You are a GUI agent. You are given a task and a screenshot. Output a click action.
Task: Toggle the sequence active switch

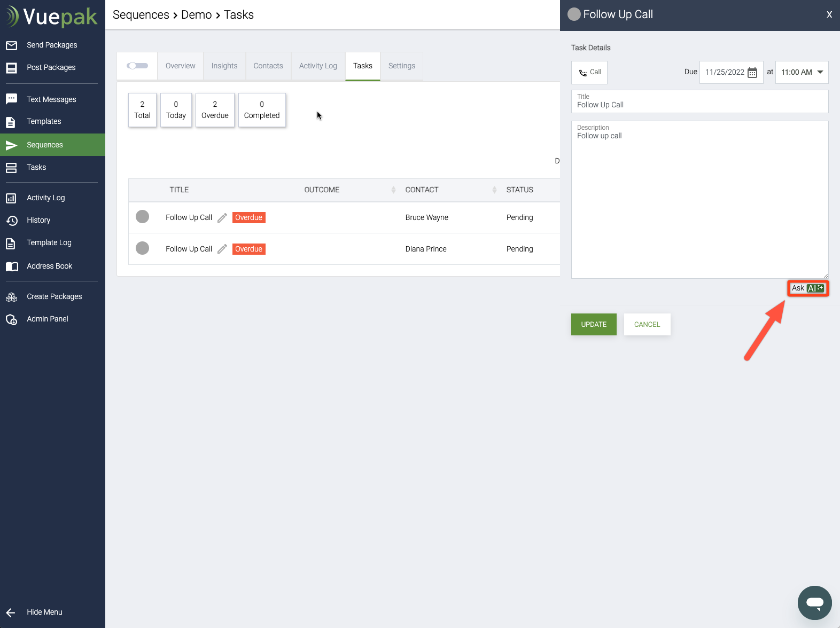(x=137, y=66)
